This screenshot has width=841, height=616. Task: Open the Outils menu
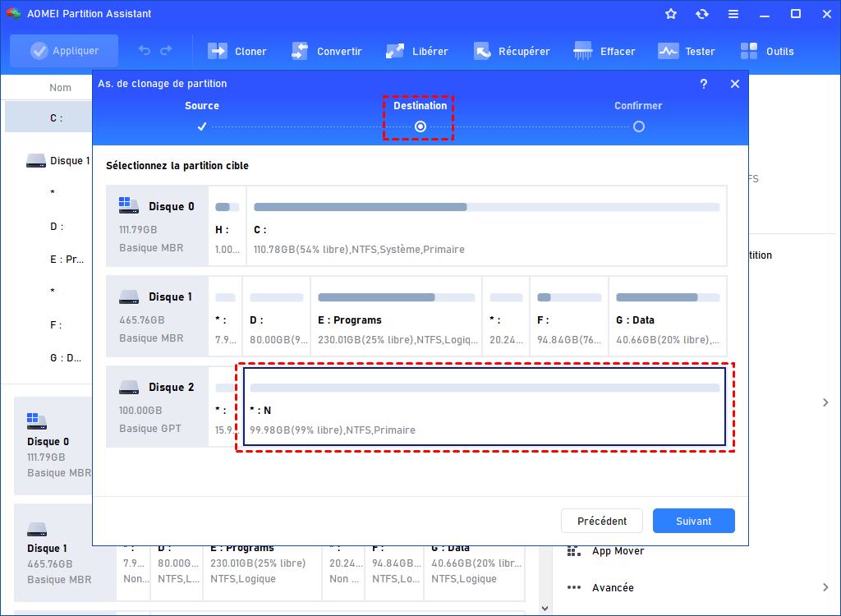point(767,51)
